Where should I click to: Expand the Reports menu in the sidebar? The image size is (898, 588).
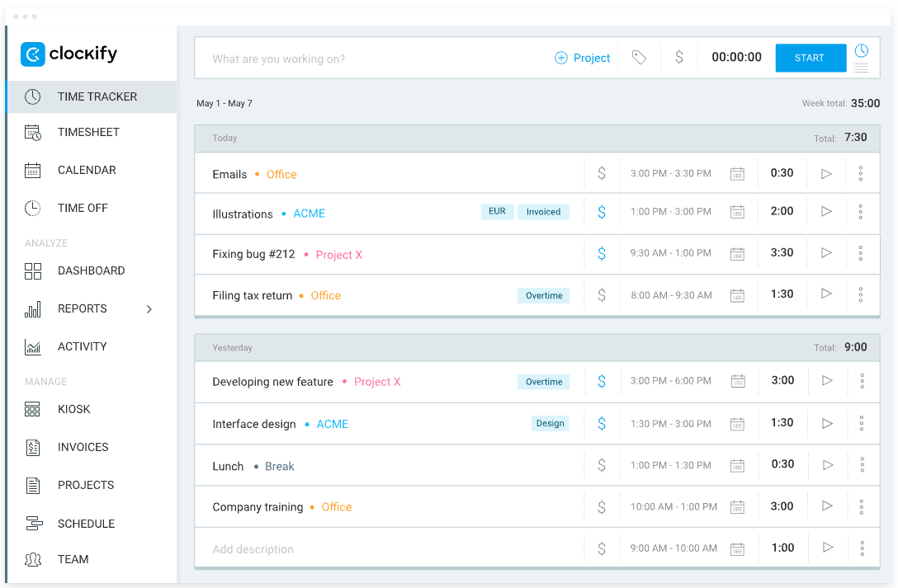(x=149, y=308)
